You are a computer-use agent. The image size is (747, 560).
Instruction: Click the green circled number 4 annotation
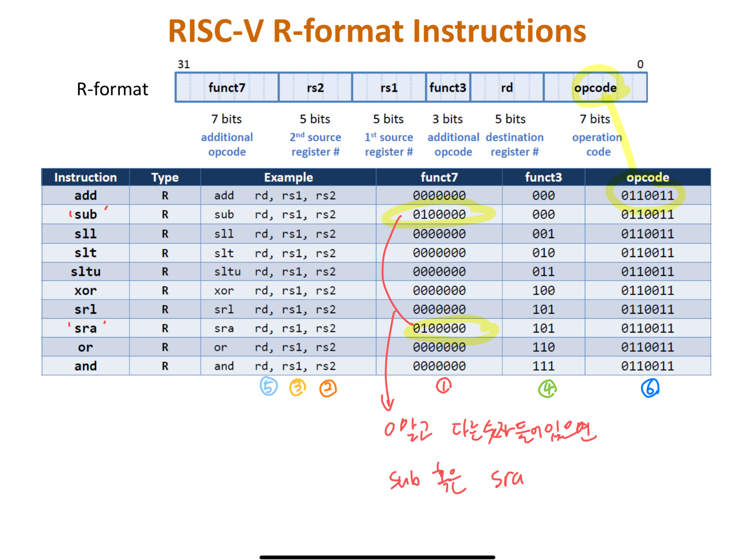tap(547, 388)
